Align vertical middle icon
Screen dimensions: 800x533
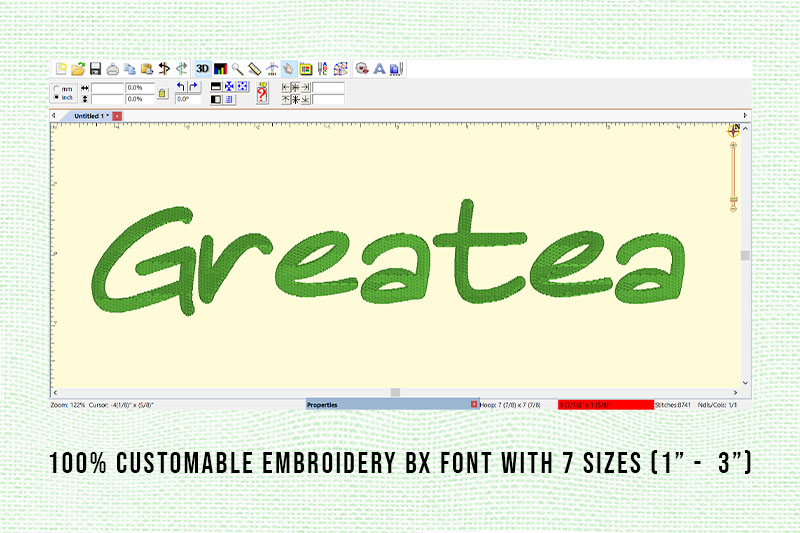coord(295,99)
